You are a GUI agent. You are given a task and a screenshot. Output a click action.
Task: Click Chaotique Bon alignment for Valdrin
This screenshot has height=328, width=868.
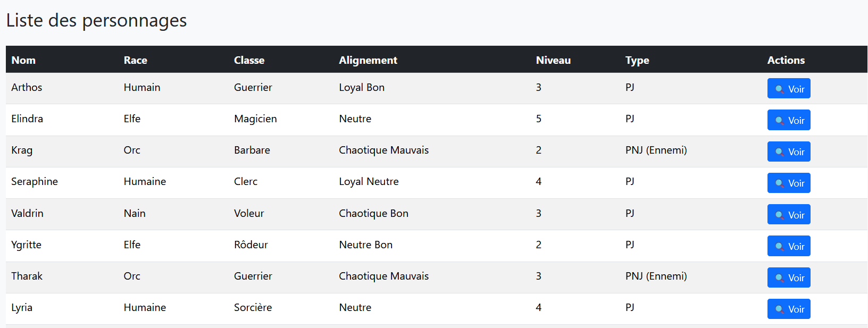[x=373, y=213]
